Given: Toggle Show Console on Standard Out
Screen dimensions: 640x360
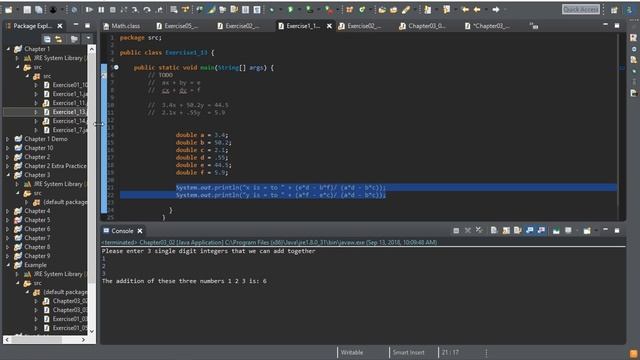Looking at the screenshot, I should pos(529,231).
